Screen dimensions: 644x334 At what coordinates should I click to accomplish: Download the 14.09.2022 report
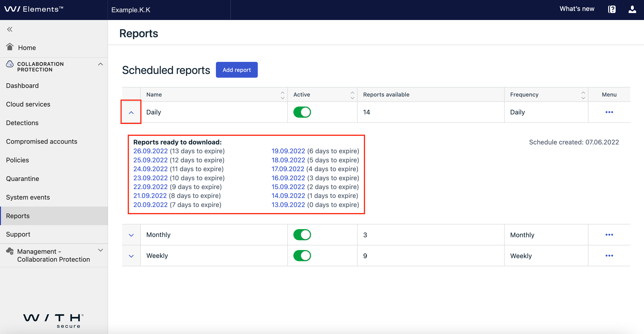tap(288, 196)
